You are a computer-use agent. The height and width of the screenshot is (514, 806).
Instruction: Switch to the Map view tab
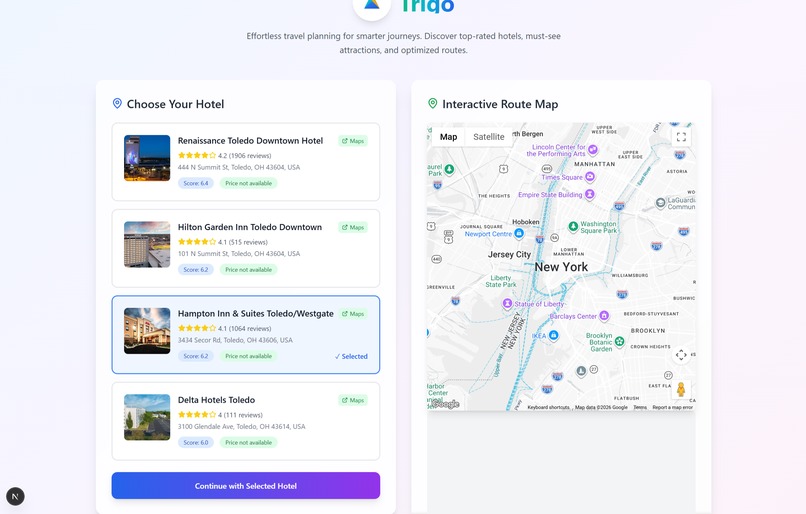click(448, 137)
